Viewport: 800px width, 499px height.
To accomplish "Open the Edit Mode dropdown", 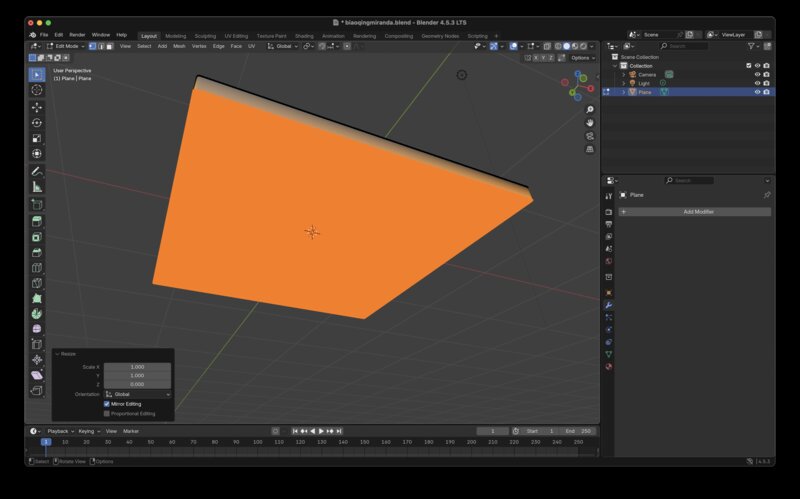I will click(x=67, y=46).
